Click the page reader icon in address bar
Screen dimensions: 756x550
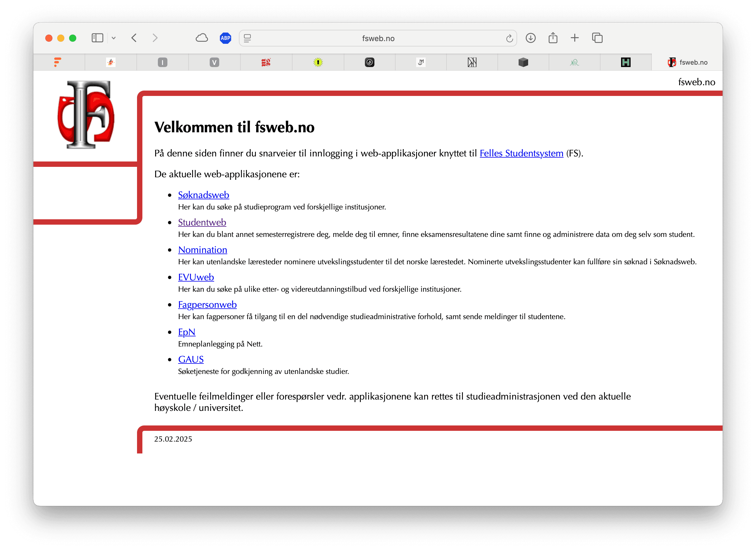tap(247, 38)
